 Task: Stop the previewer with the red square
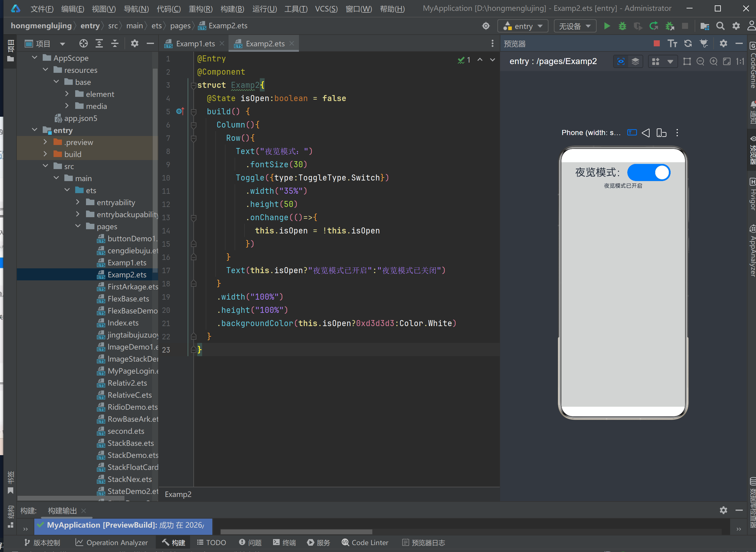(x=657, y=43)
